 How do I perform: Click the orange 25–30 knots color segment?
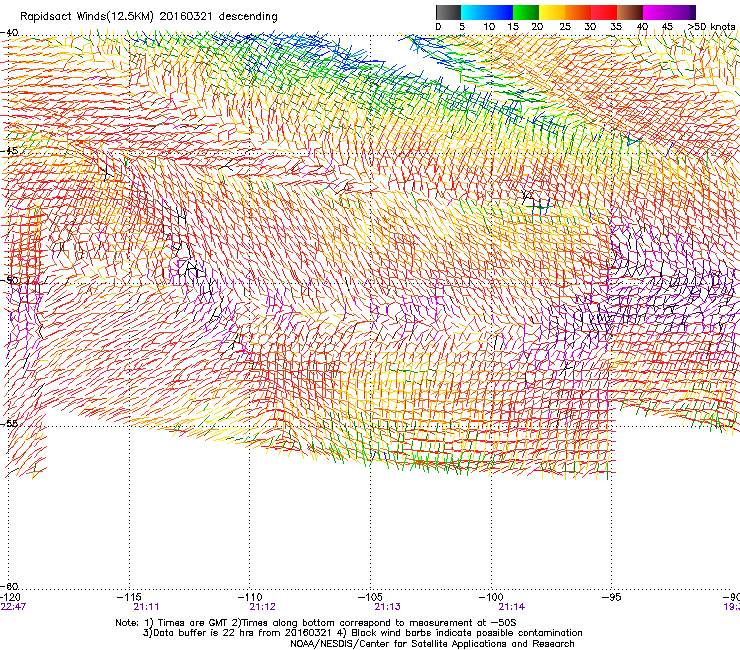click(578, 12)
